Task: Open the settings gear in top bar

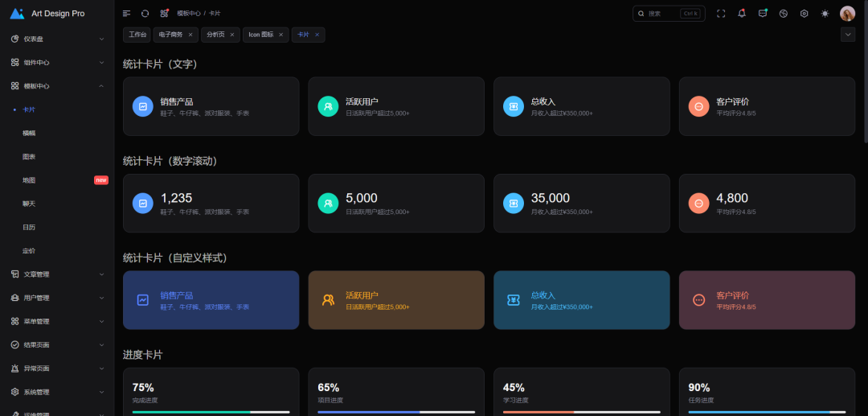Action: (x=804, y=14)
